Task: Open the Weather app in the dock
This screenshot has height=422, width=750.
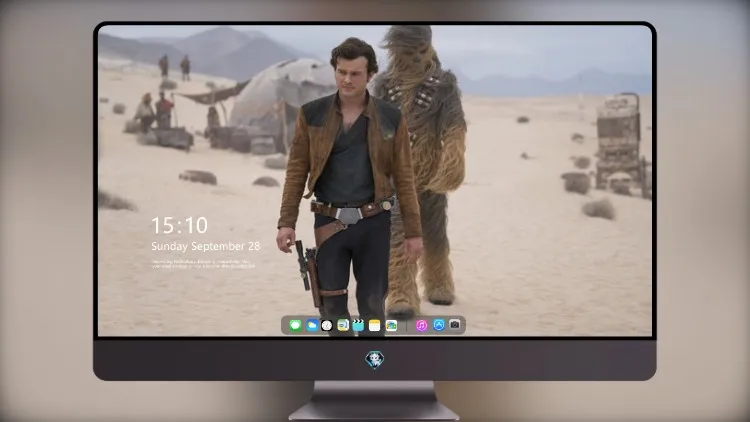Action: [311, 326]
